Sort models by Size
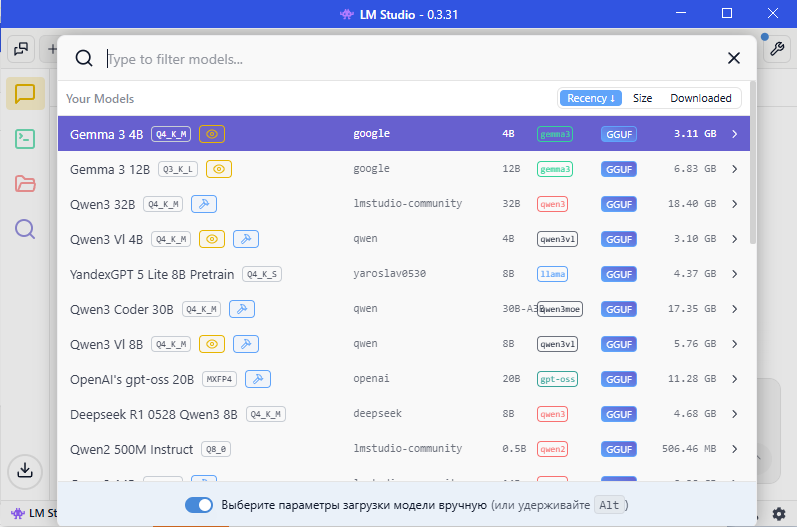The height and width of the screenshot is (527, 797). [642, 98]
